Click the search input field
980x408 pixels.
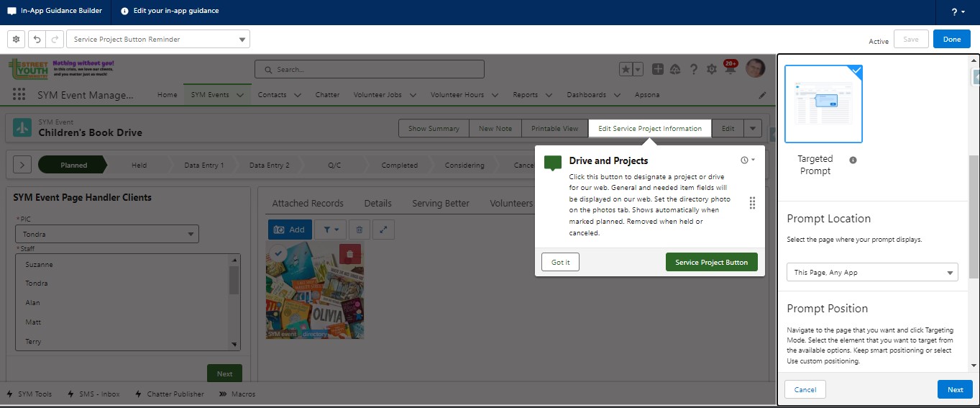(369, 69)
